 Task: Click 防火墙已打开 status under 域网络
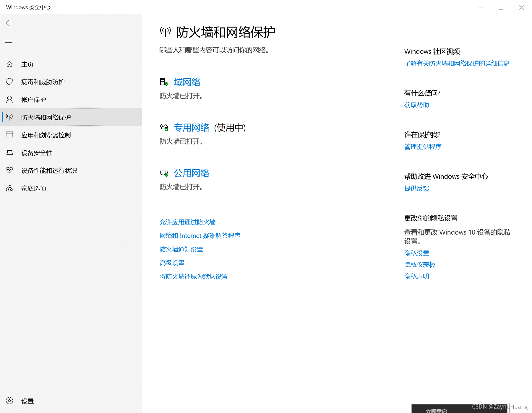[181, 96]
